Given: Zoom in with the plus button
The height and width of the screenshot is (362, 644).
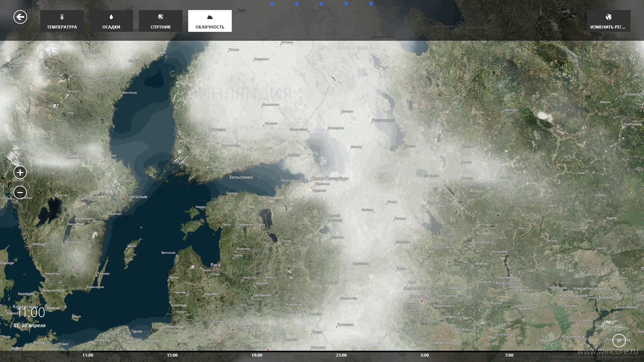Looking at the screenshot, I should [x=20, y=172].
